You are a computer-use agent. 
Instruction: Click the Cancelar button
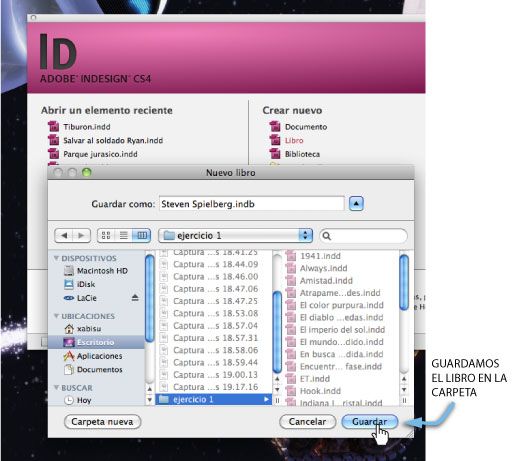pos(307,422)
